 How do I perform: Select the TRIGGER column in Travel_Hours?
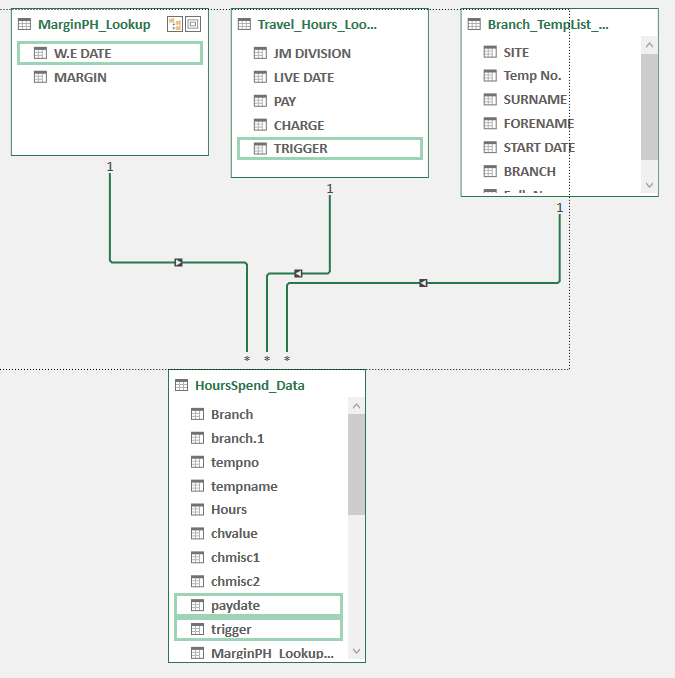point(330,149)
